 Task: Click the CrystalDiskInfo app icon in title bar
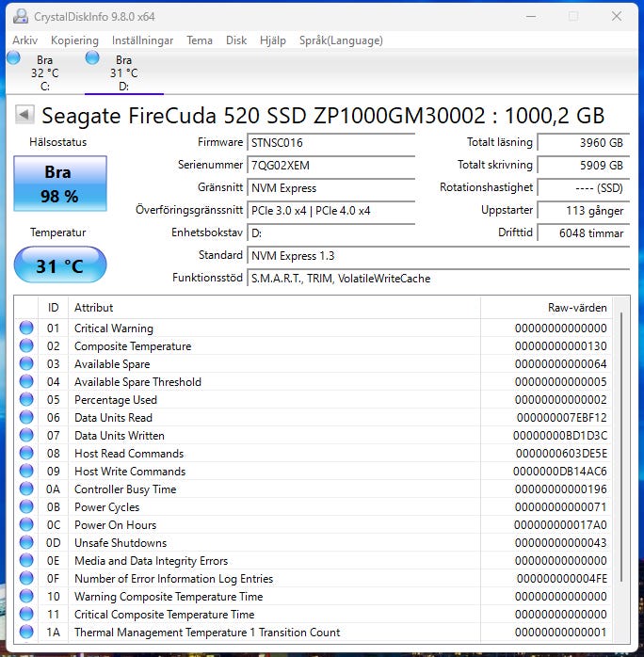coord(20,16)
